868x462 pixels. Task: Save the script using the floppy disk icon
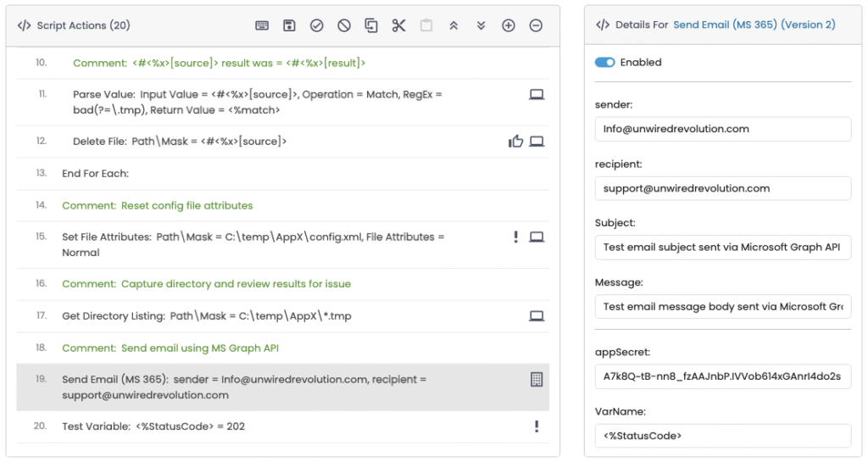(x=289, y=25)
